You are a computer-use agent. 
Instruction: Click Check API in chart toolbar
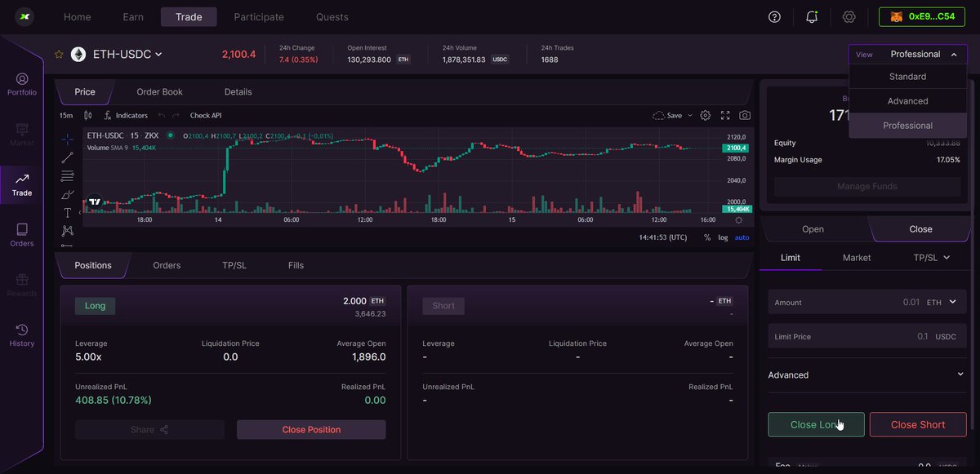[x=206, y=116]
